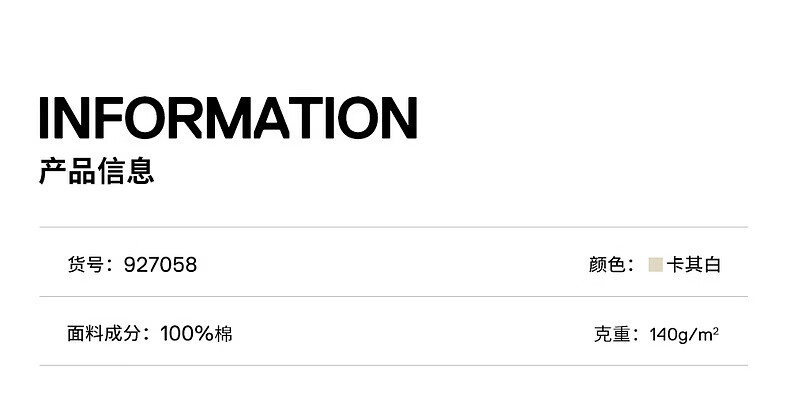The width and height of the screenshot is (790, 417).
Task: Click the 克重 label
Action: [x=611, y=334]
